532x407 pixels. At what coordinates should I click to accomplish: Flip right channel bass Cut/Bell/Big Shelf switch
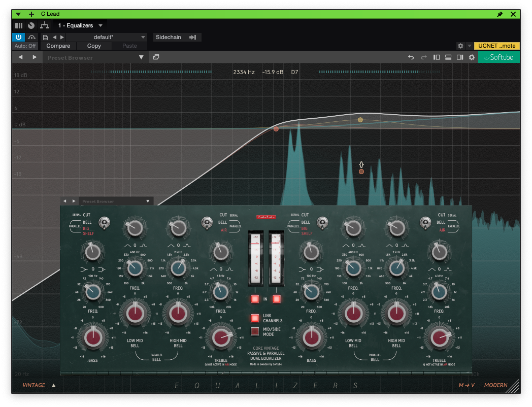(x=322, y=223)
